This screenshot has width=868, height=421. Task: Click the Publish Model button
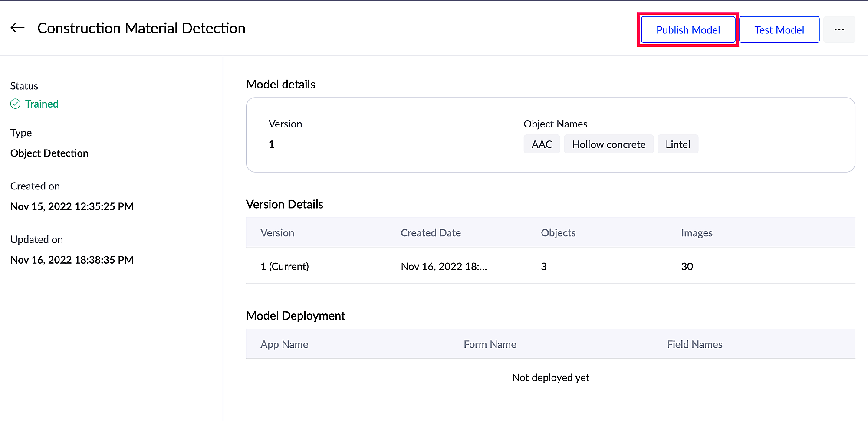click(688, 30)
